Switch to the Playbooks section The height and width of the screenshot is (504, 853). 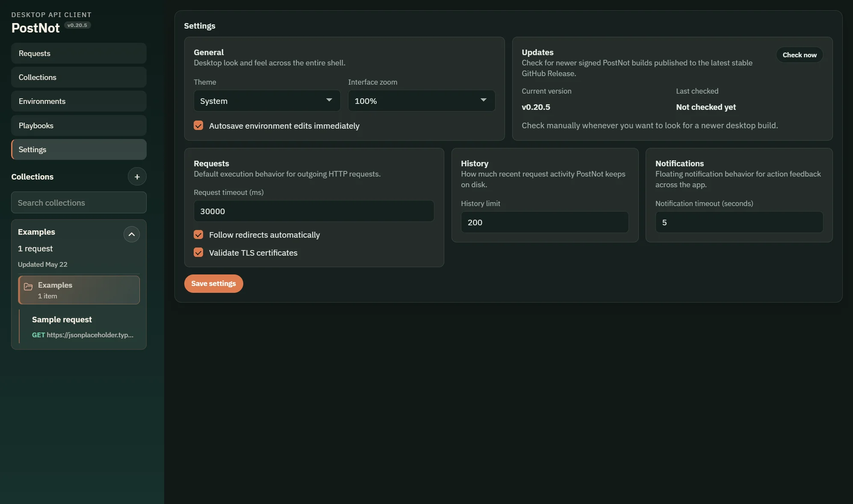coord(79,126)
